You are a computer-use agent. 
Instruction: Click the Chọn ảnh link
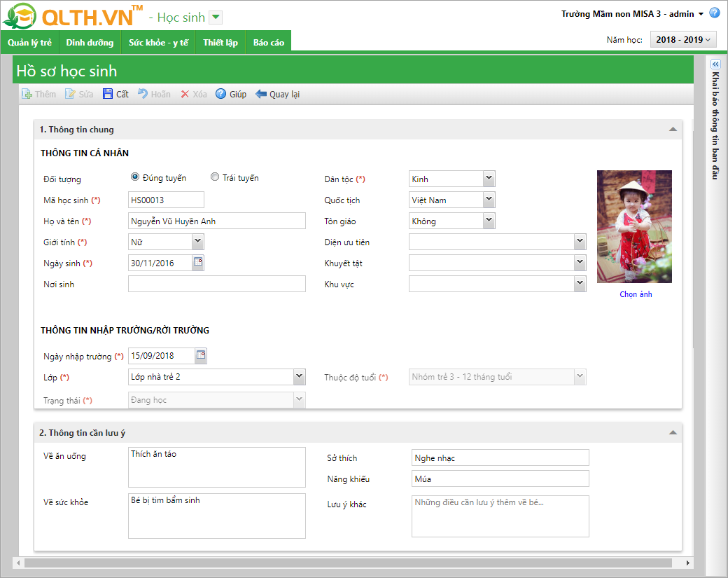pos(636,294)
